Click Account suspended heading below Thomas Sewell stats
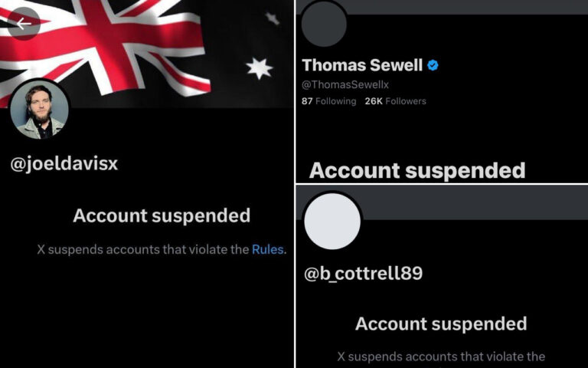The height and width of the screenshot is (368, 588). point(417,170)
